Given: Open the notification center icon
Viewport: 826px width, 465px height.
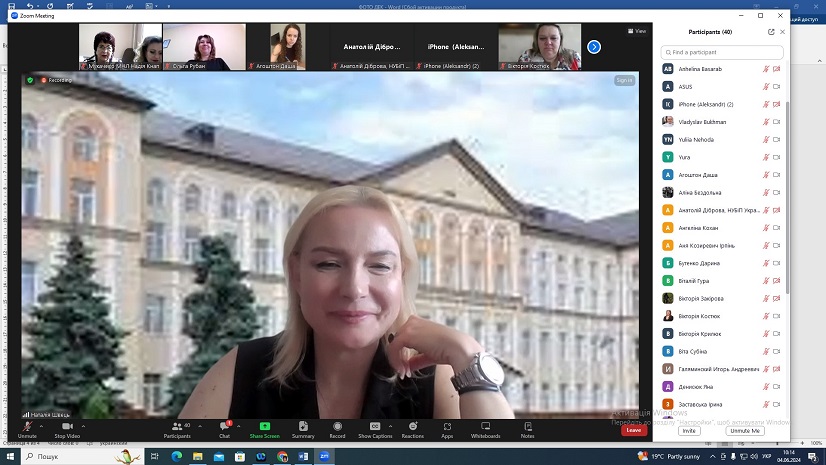Looking at the screenshot, I should coord(813,457).
